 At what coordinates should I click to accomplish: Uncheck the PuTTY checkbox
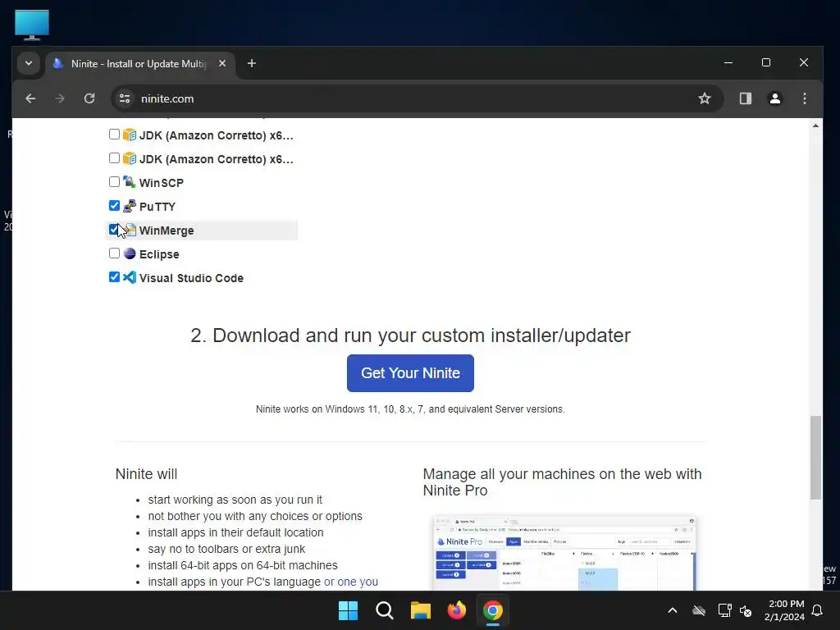click(114, 206)
